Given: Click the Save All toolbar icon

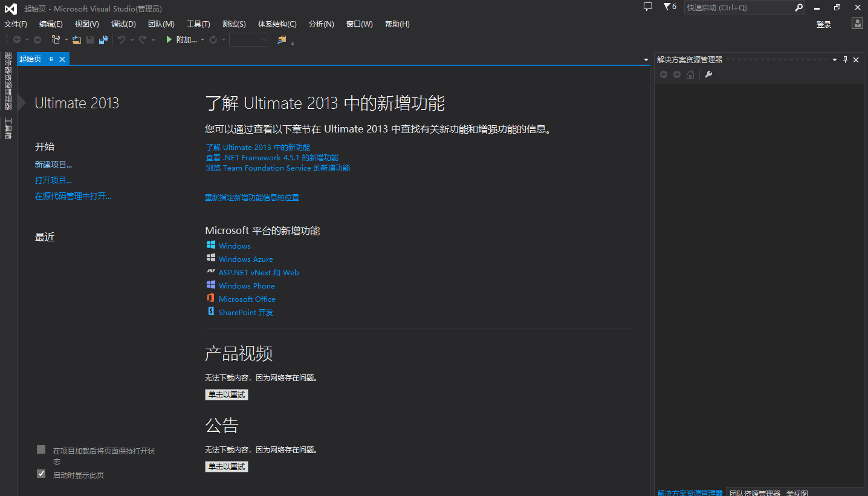Looking at the screenshot, I should point(103,40).
